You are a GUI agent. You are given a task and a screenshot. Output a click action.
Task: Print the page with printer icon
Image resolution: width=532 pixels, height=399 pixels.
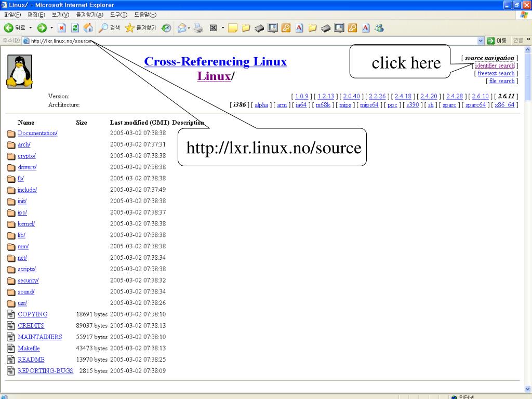(198, 28)
